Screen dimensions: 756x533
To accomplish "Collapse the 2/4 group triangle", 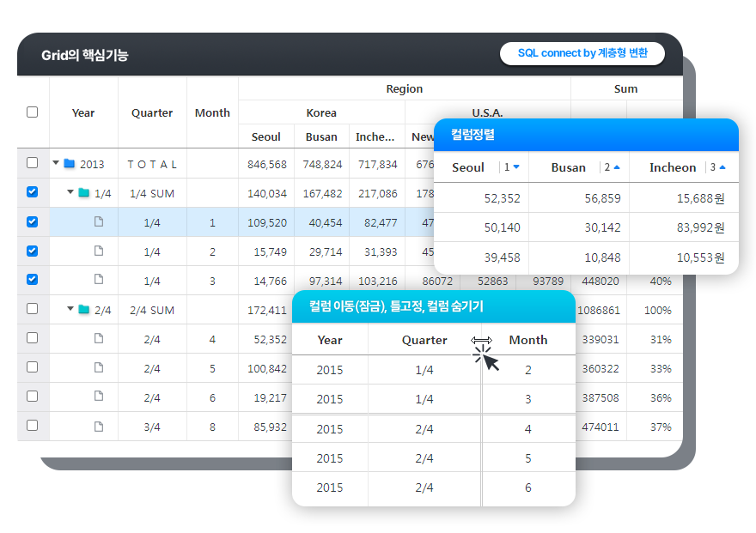I will tap(70, 310).
